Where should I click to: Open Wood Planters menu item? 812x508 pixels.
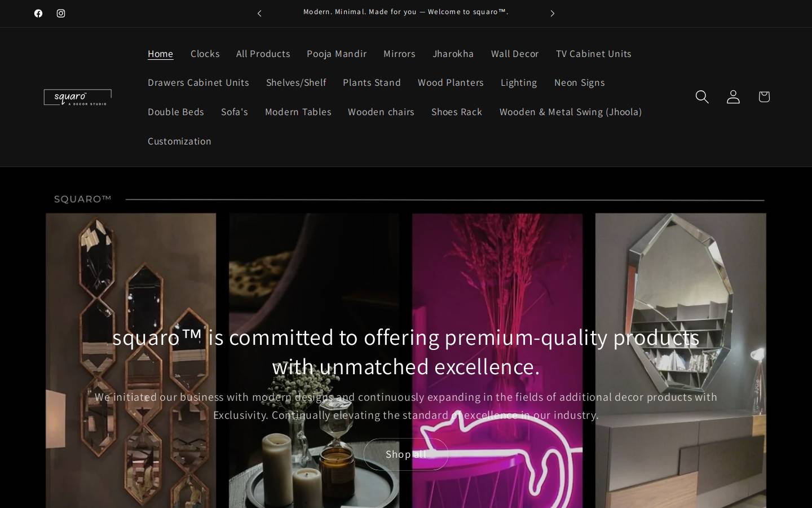[451, 82]
